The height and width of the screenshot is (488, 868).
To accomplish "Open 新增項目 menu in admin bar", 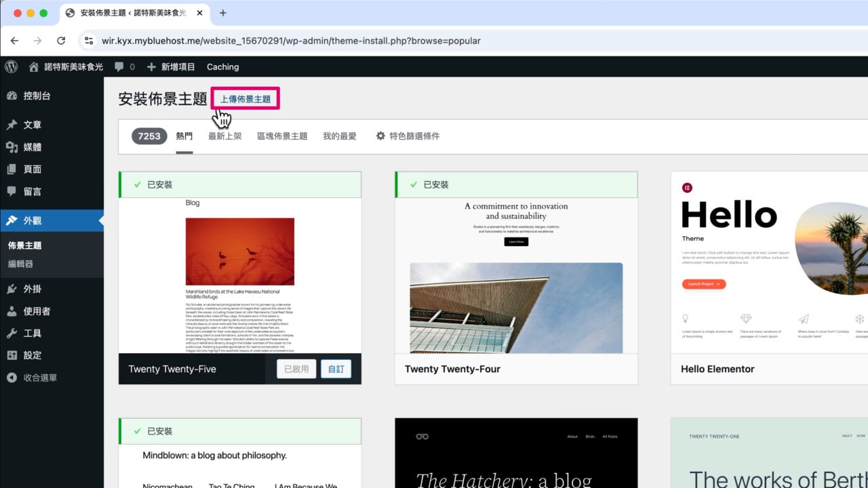I will coord(171,66).
